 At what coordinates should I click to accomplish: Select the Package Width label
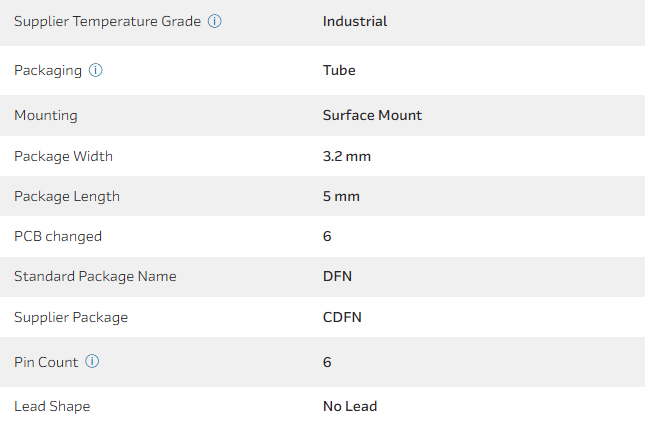click(63, 156)
